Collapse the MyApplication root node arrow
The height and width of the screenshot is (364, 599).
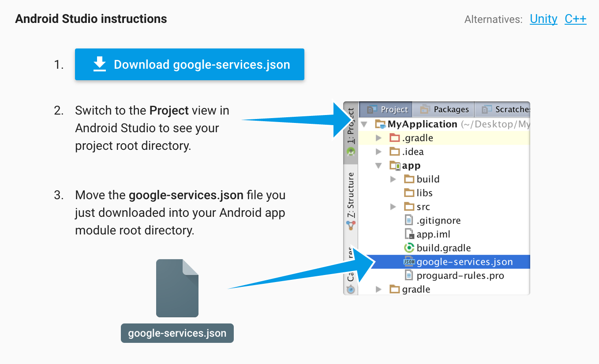click(364, 124)
